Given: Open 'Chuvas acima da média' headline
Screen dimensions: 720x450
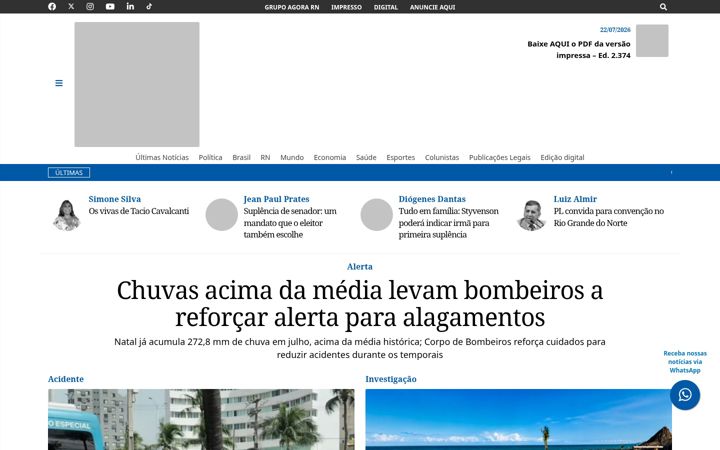Looking at the screenshot, I should [360, 304].
